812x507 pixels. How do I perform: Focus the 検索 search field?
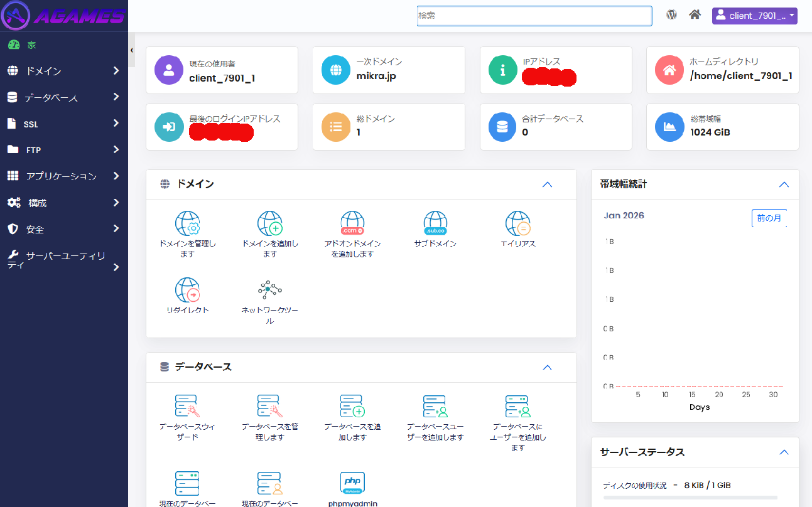[x=534, y=16]
